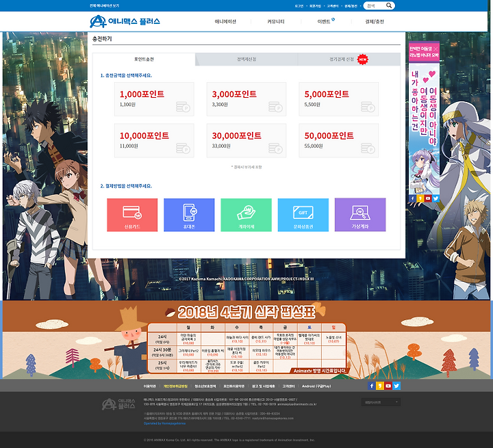Open the 커뮤니티 main menu
Screen dimensions: 493x448
(x=276, y=21)
